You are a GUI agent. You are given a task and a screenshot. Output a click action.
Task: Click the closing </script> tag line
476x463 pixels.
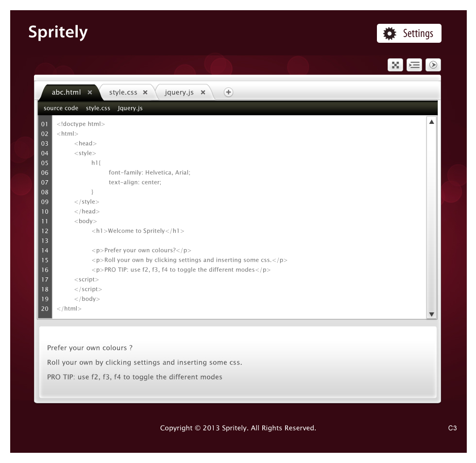(88, 290)
